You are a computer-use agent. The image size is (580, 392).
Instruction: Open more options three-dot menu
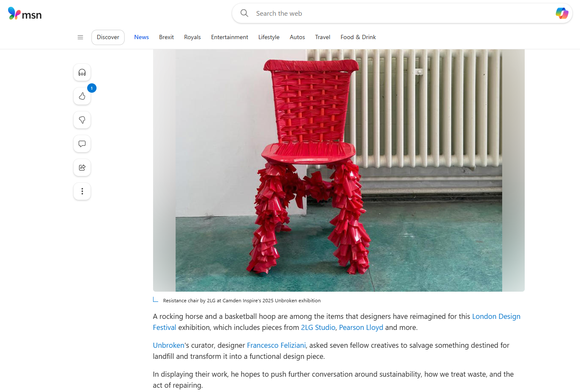82,191
